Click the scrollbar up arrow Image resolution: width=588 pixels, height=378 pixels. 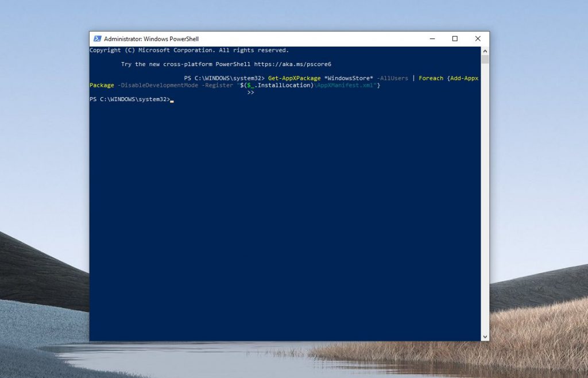coord(485,51)
